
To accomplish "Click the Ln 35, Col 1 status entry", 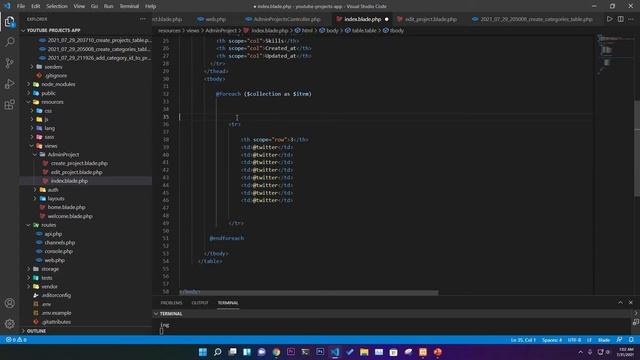I will [x=523, y=340].
